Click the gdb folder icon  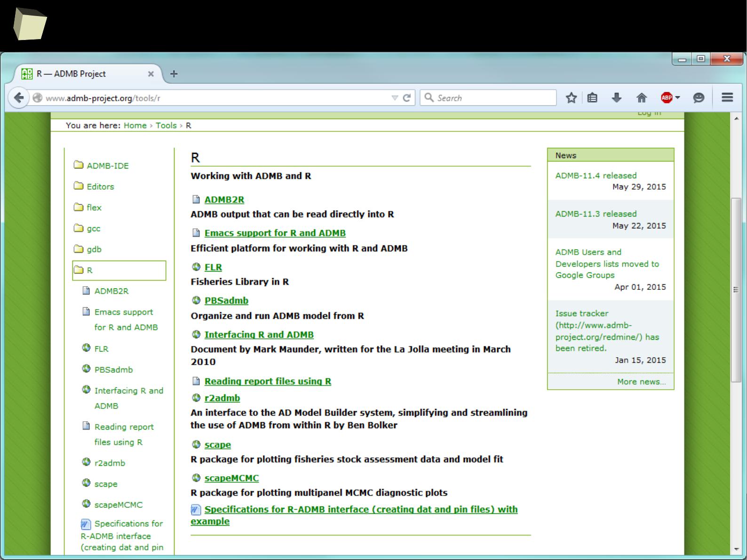pos(79,249)
